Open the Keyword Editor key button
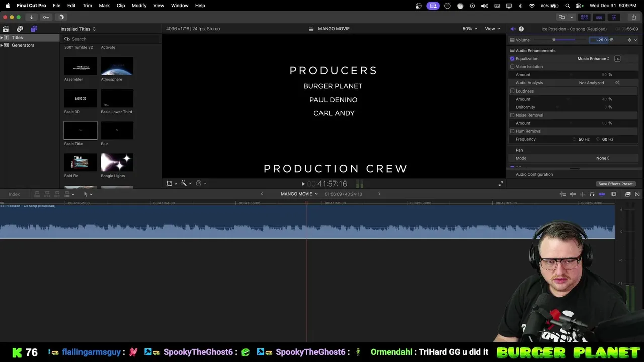This screenshot has width=644, height=362. [46, 17]
